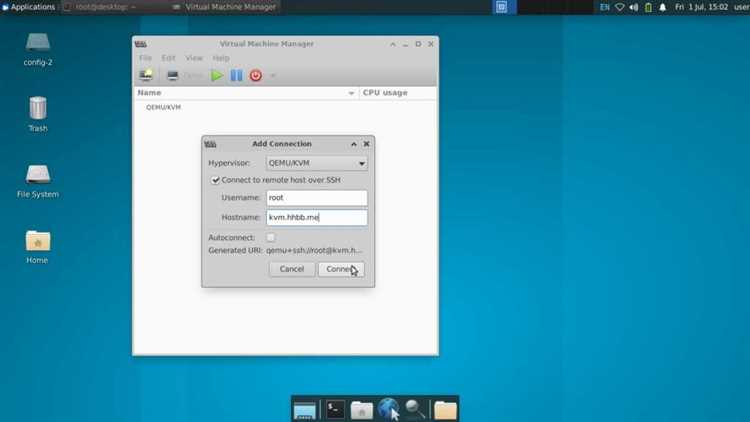The height and width of the screenshot is (422, 750).
Task: Open the application finder magnifier in dock
Action: pos(415,410)
